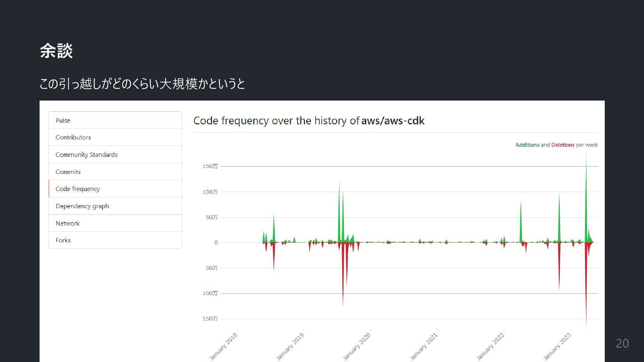Open Dependency graph in sidebar
The width and height of the screenshot is (644, 362).
115,206
